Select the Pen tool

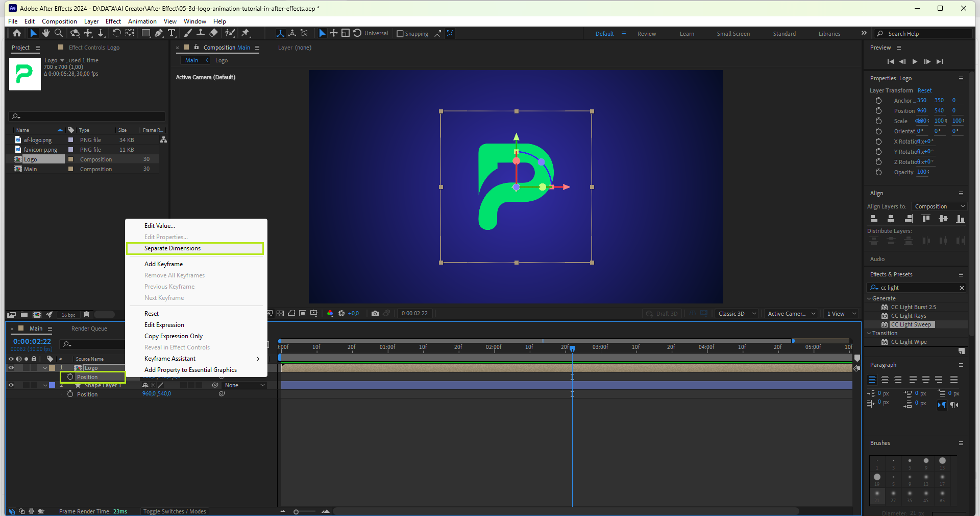coord(159,33)
